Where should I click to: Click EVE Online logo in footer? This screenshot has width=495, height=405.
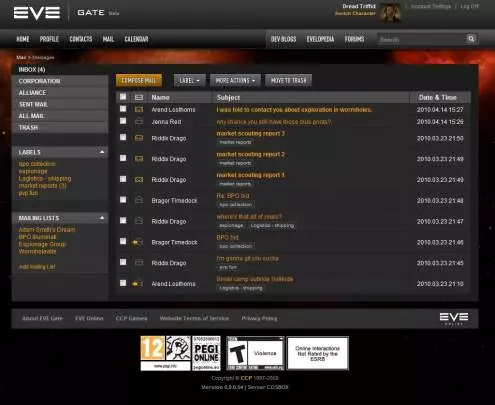pos(454,319)
